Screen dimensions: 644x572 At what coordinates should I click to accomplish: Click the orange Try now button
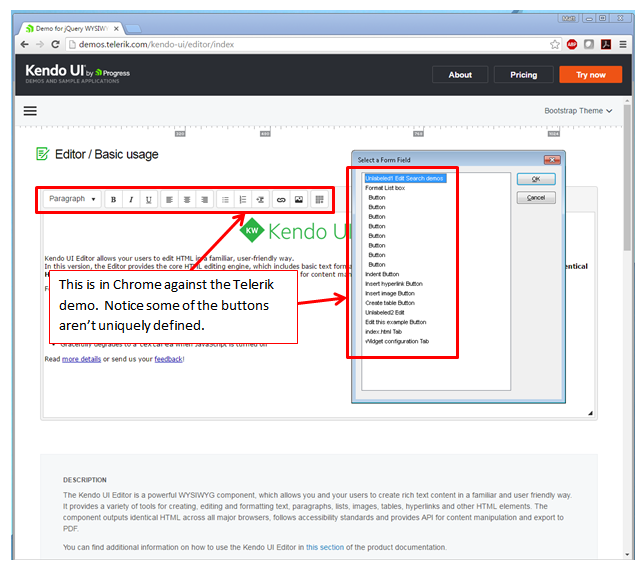click(x=591, y=75)
